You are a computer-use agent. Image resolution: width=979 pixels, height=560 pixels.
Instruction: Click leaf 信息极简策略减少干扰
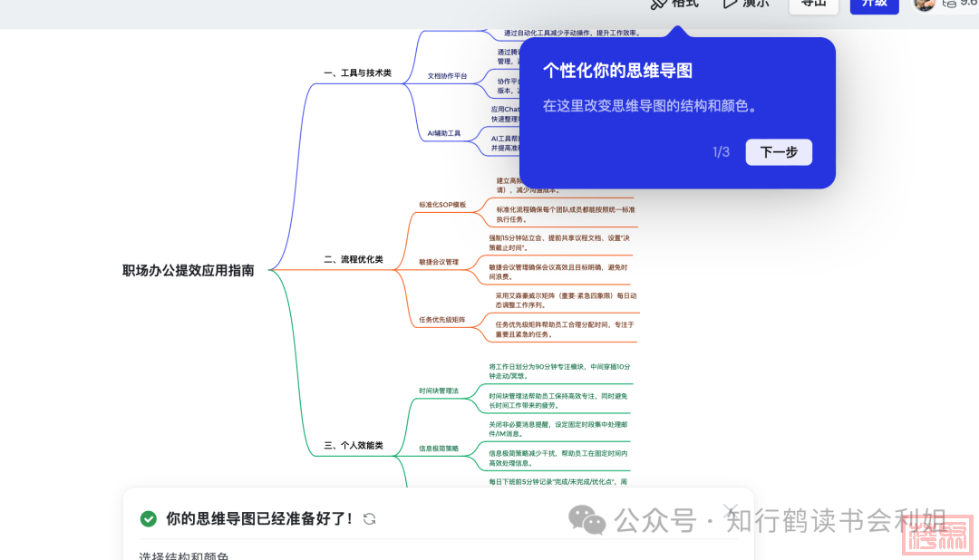pos(558,459)
